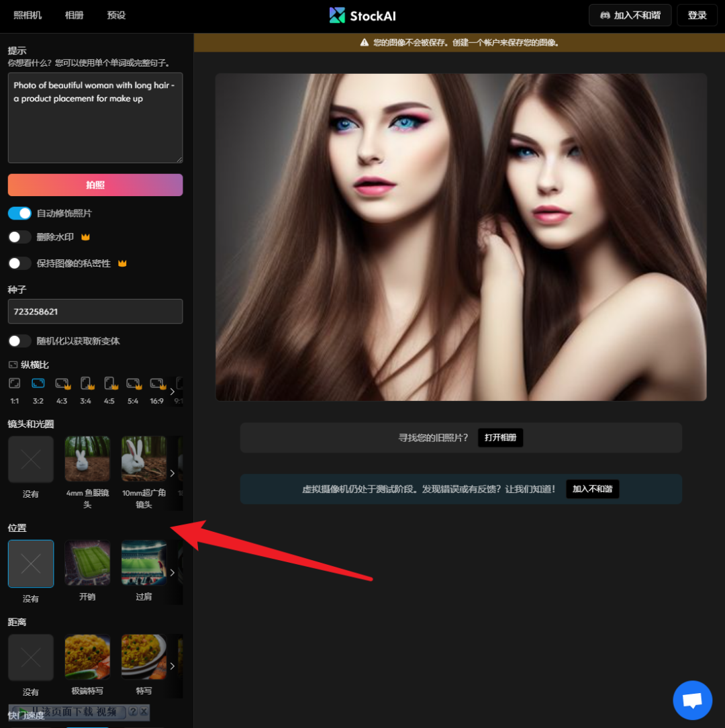Show more 位置 options with the arrow
The width and height of the screenshot is (725, 728).
tap(173, 572)
